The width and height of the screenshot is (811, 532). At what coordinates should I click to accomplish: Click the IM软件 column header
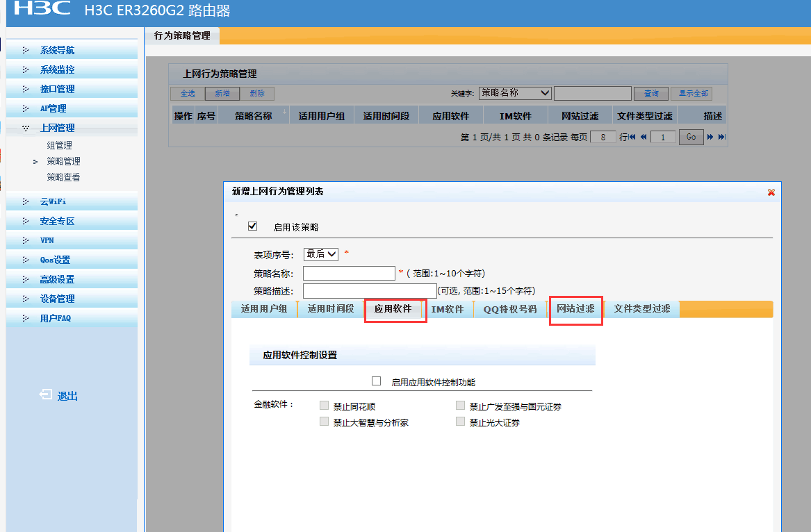(516, 116)
